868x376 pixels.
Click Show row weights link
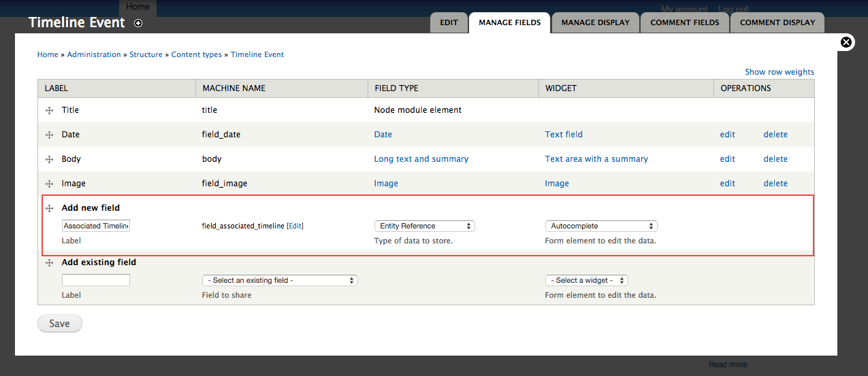click(x=779, y=72)
